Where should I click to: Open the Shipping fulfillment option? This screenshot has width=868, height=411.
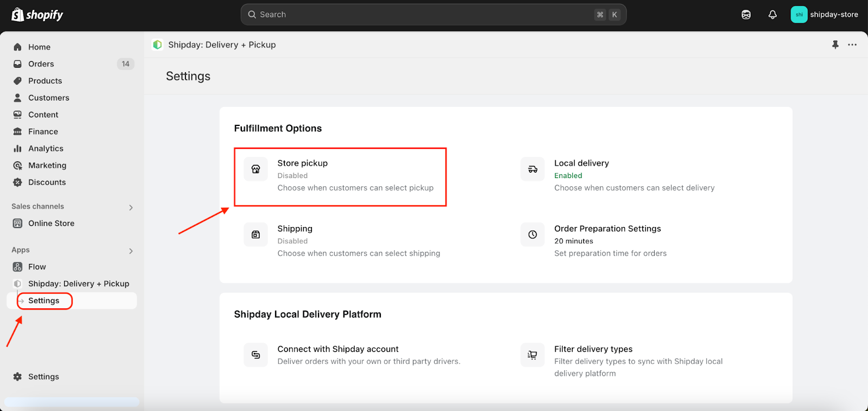pyautogui.click(x=342, y=241)
